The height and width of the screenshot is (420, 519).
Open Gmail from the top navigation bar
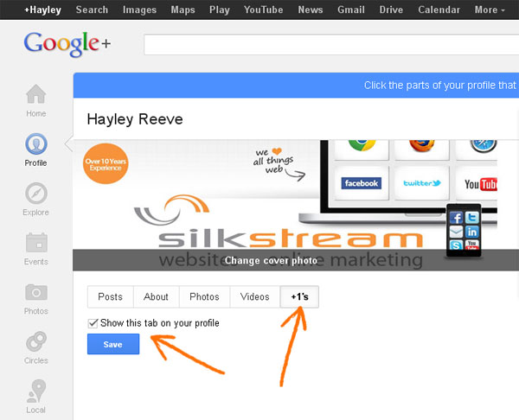point(351,10)
